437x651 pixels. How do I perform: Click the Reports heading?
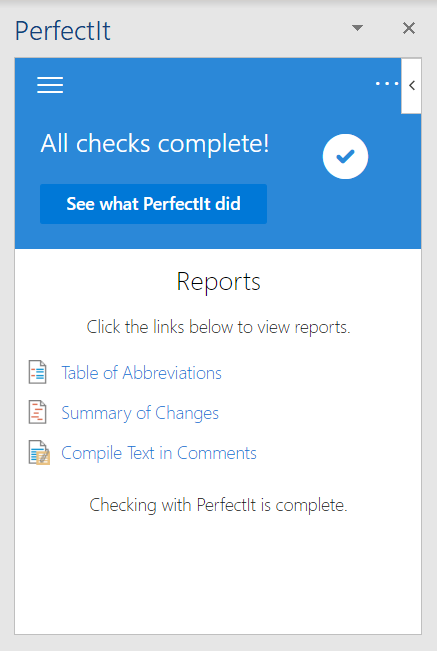point(218,282)
